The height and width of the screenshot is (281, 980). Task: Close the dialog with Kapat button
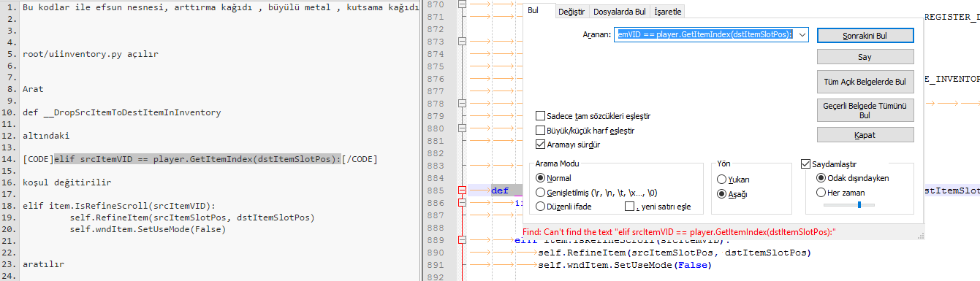pos(865,135)
